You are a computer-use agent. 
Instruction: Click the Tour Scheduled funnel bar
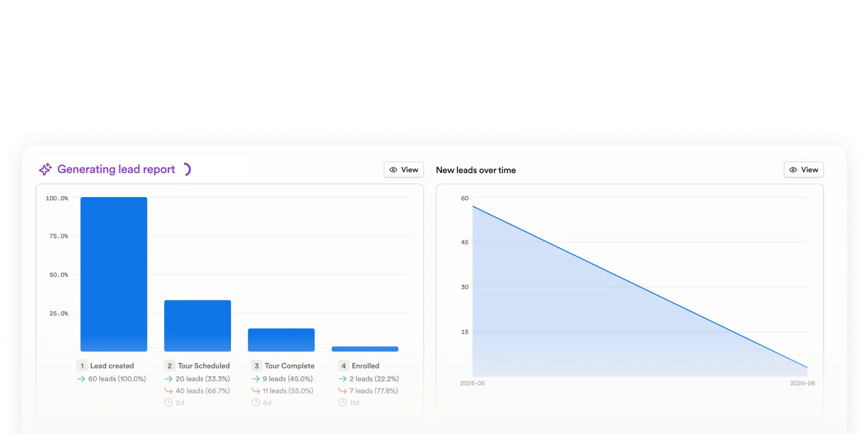pos(198,325)
